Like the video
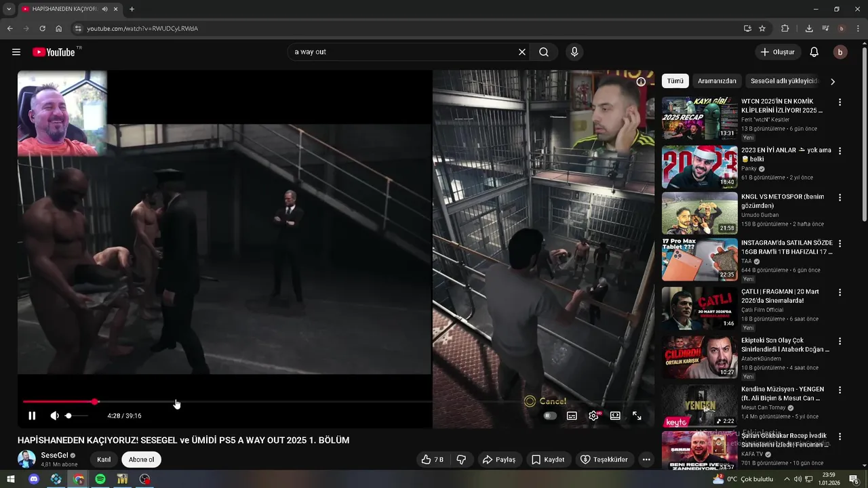 point(433,460)
